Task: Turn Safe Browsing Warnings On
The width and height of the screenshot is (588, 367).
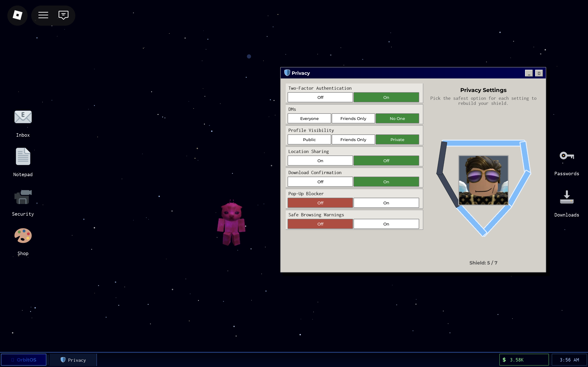Action: pyautogui.click(x=386, y=224)
